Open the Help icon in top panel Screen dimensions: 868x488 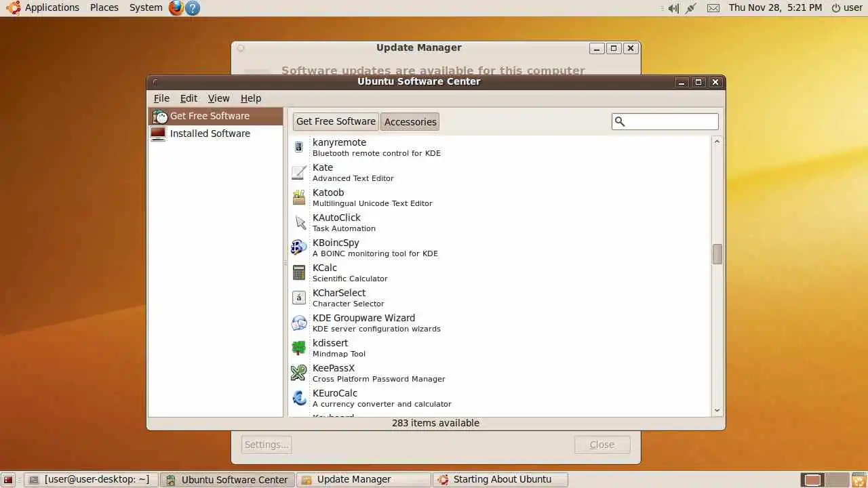click(x=193, y=8)
